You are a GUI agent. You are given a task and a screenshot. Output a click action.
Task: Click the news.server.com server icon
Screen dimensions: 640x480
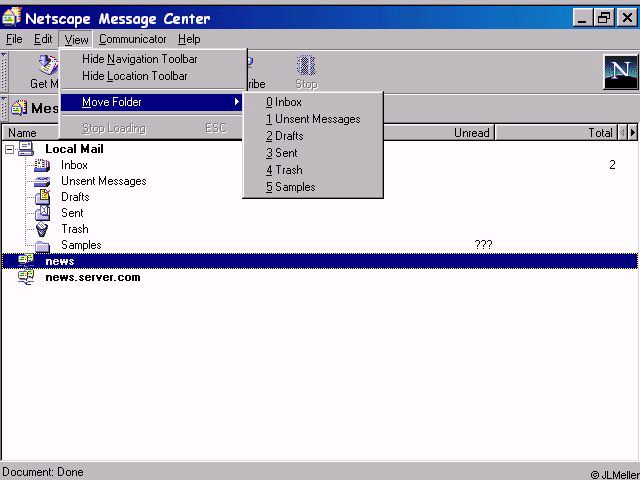[x=26, y=277]
